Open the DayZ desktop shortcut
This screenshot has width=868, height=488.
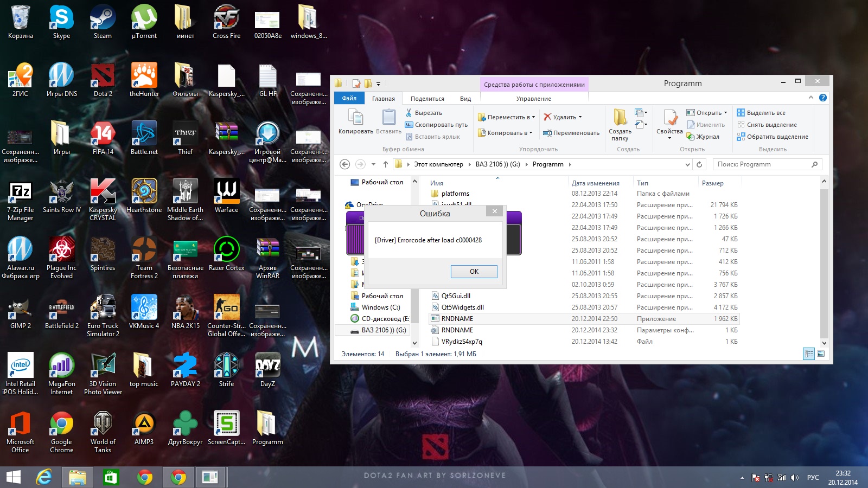pyautogui.click(x=267, y=370)
